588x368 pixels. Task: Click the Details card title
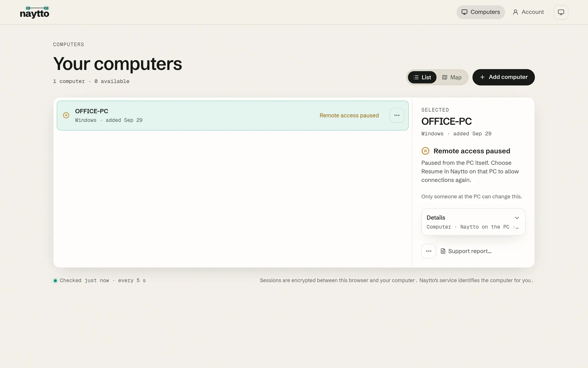[436, 218]
